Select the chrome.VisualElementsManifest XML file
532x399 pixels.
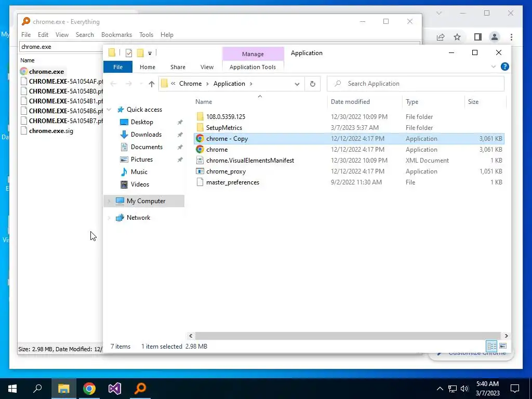[x=250, y=161]
